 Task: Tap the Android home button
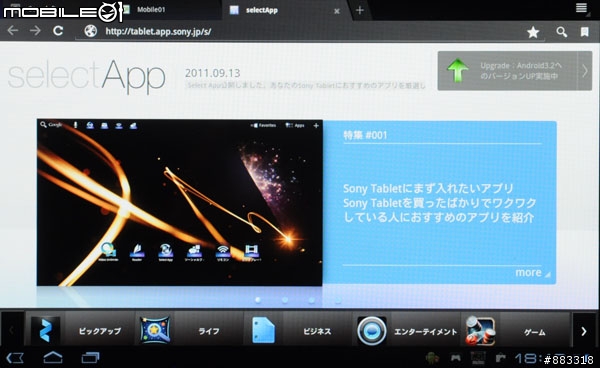[53, 358]
